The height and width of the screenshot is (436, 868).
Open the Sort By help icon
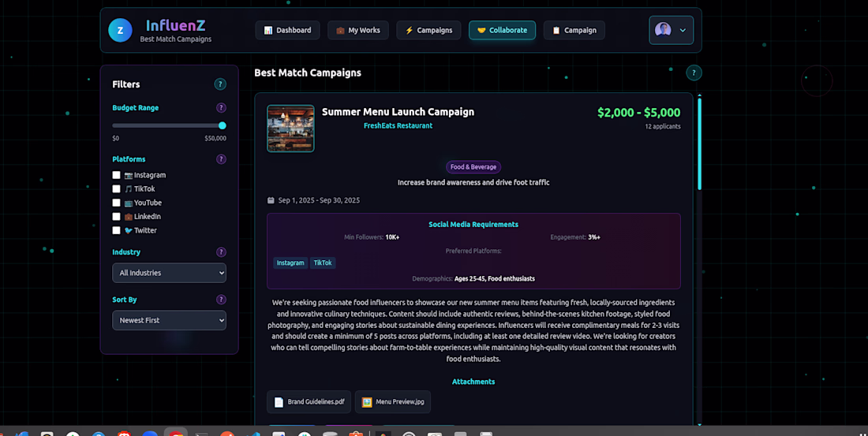pyautogui.click(x=221, y=300)
